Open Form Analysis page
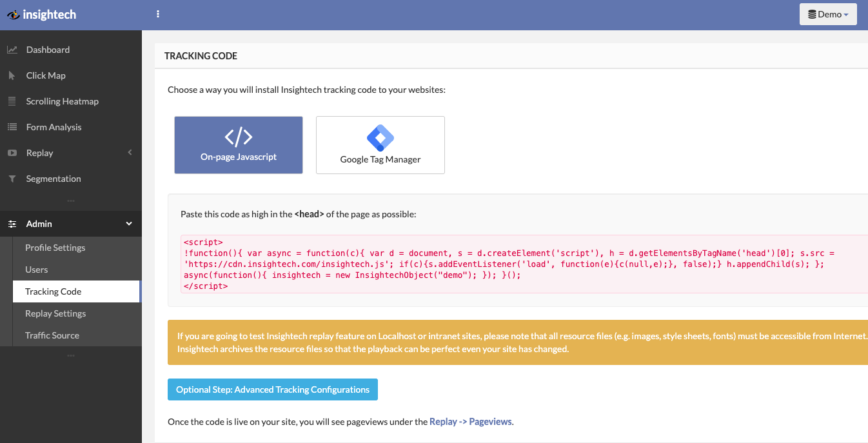 point(71,127)
